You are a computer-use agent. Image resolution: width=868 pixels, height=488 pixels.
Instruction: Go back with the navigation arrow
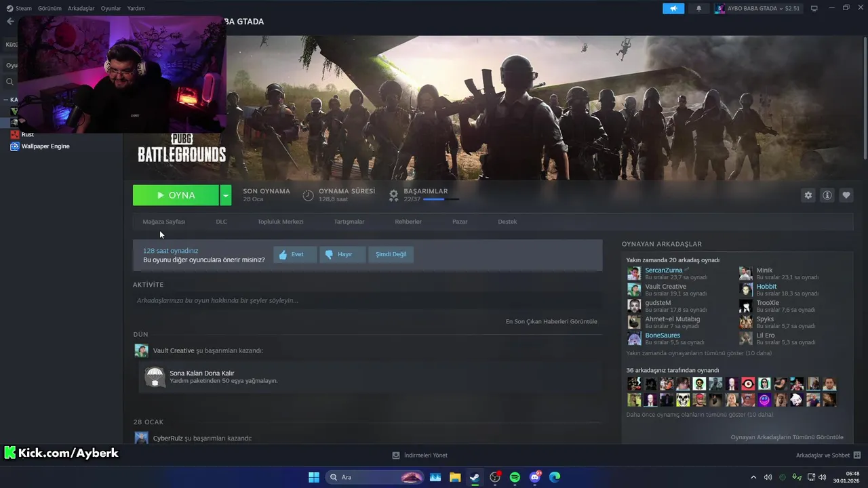click(x=9, y=22)
